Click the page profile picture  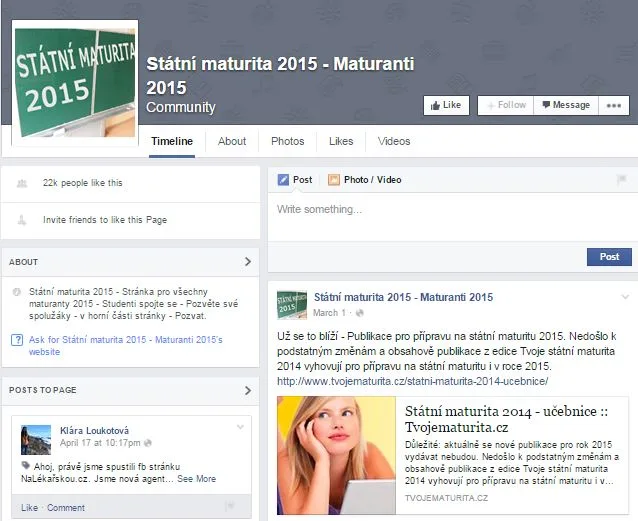(x=75, y=83)
